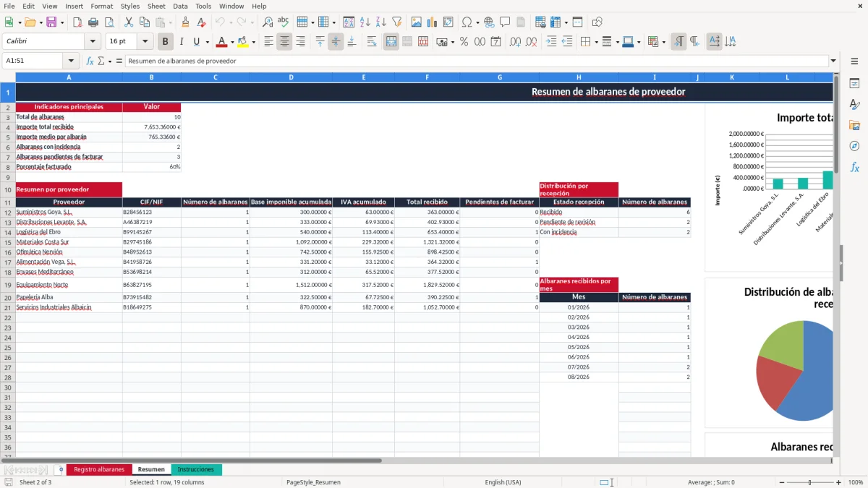Click the zoom in plus button
Screen dimensions: 868x488
[x=838, y=482]
